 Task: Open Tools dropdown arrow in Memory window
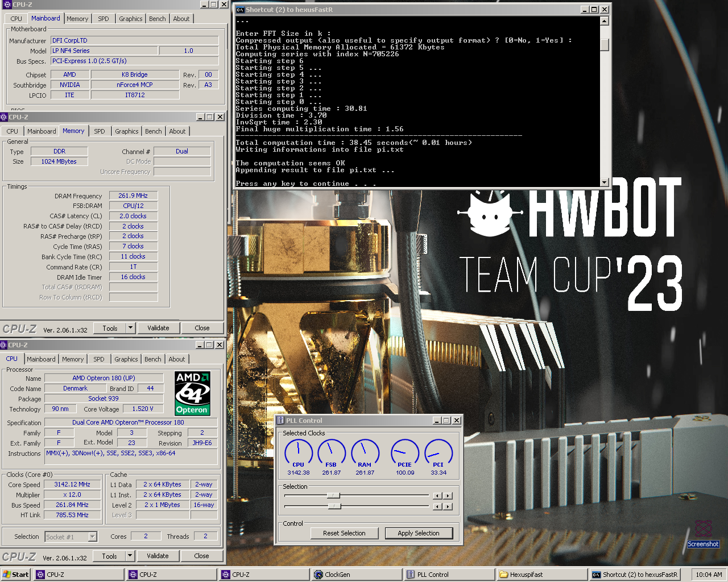[x=131, y=328]
